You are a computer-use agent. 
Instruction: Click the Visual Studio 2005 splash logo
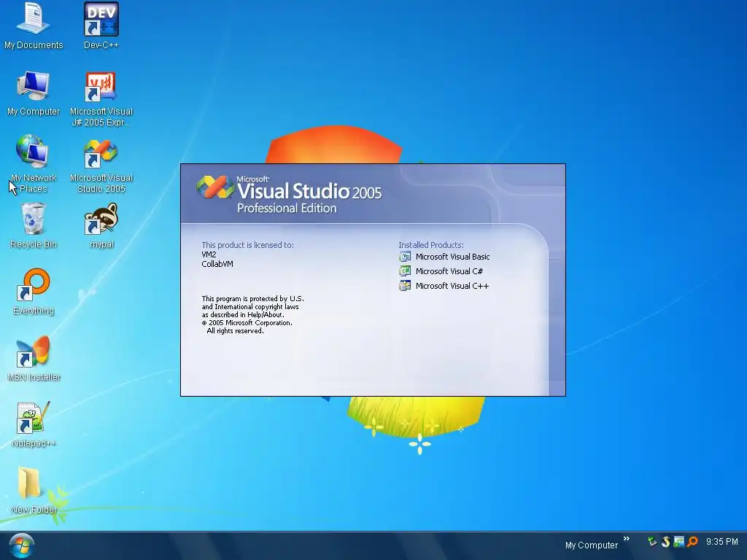pos(215,187)
